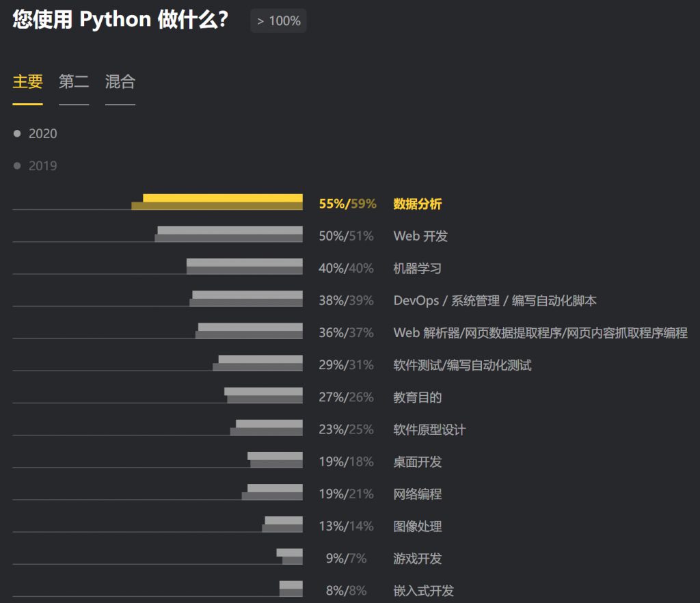The width and height of the screenshot is (700, 603).
Task: Click the Web 解析器 bar
Action: pos(249,331)
